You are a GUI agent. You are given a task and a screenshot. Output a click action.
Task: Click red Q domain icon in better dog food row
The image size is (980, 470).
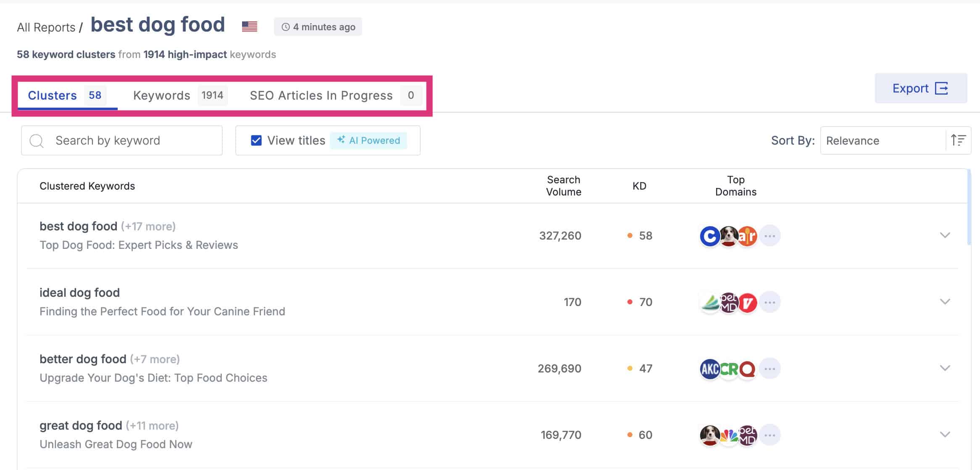748,369
